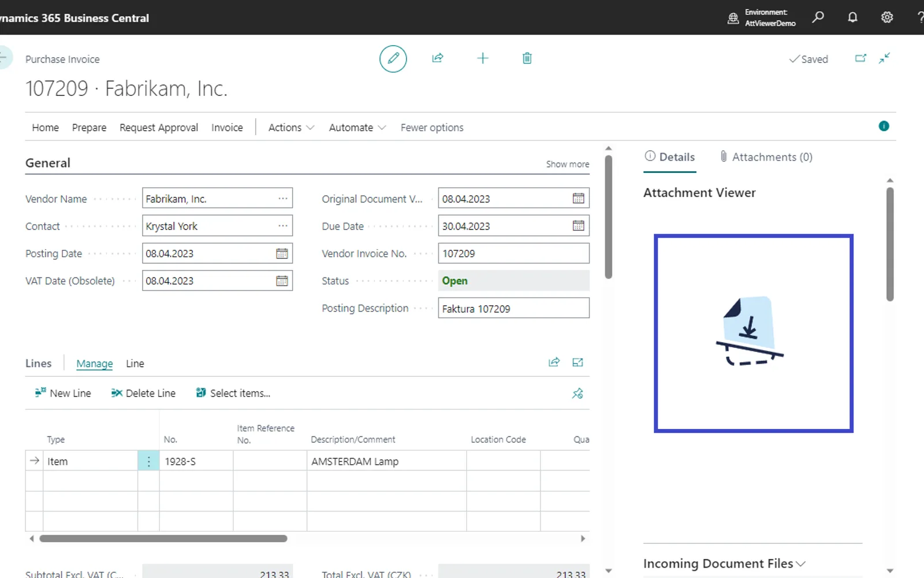Open settings gear icon
The image size is (924, 578).
pyautogui.click(x=887, y=17)
